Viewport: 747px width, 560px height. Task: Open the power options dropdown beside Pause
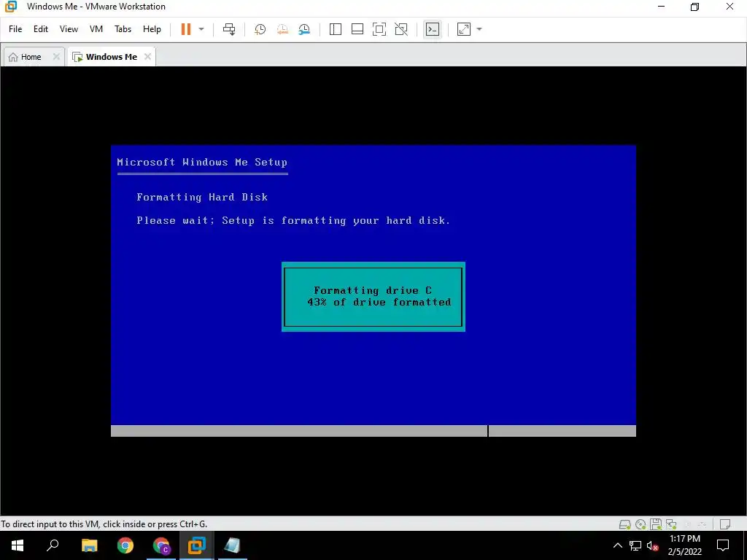[x=201, y=29]
